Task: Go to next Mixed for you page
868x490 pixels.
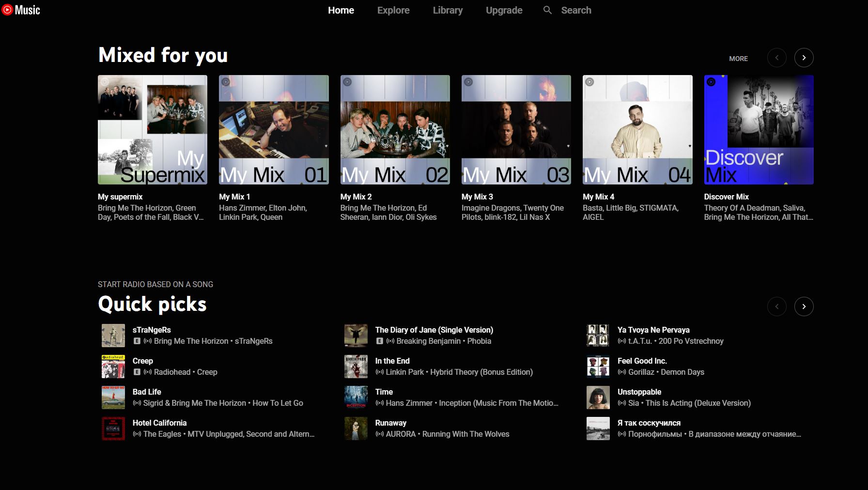Action: [x=804, y=58]
